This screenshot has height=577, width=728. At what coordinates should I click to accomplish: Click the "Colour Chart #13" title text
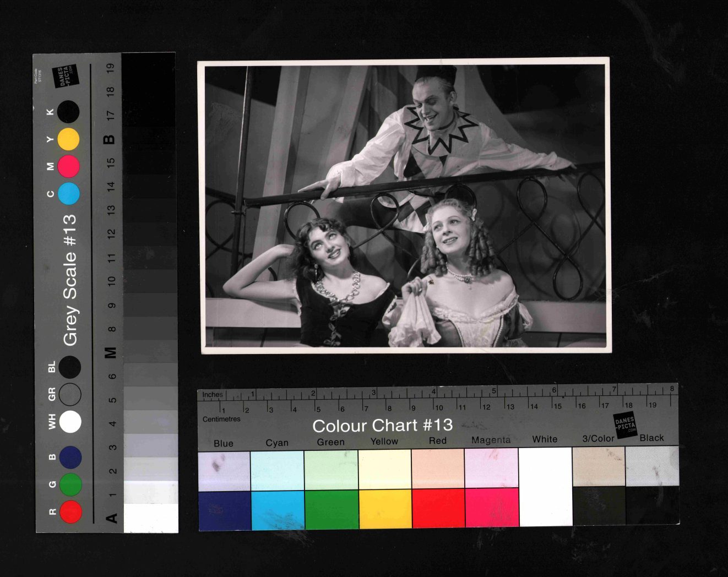[x=382, y=426]
